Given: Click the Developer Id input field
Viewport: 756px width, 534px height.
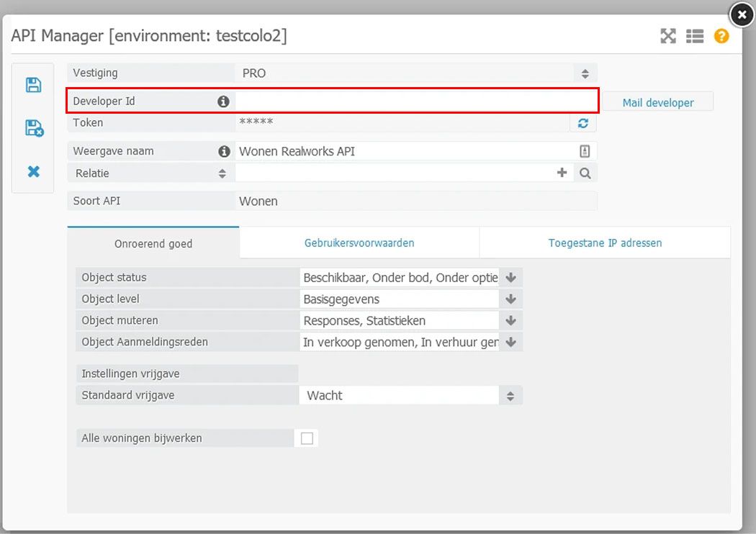Looking at the screenshot, I should [416, 101].
